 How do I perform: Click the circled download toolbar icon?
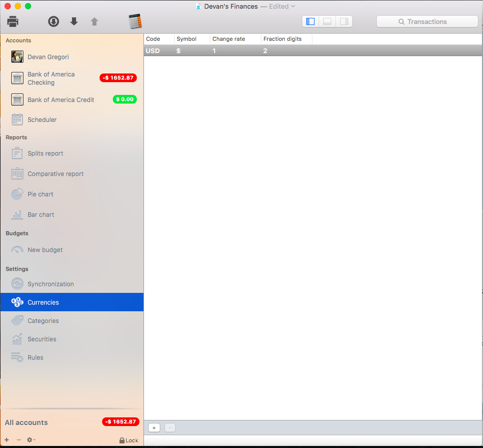(53, 21)
